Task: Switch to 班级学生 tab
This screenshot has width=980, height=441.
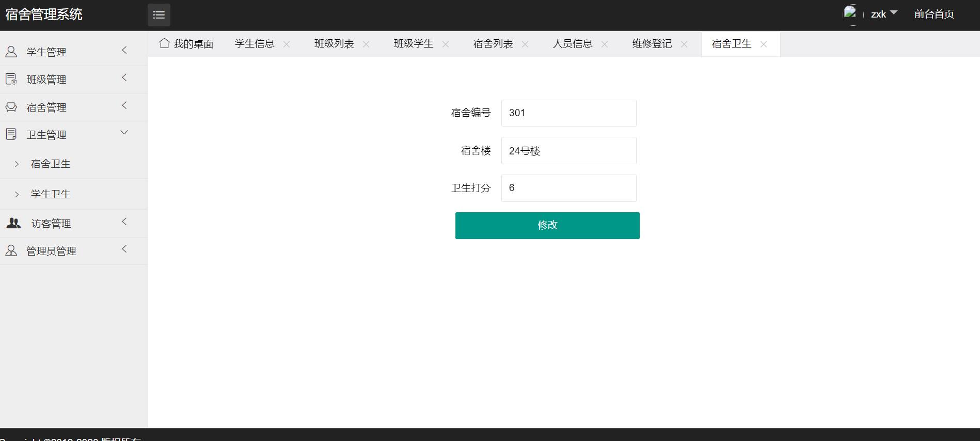Action: tap(414, 44)
